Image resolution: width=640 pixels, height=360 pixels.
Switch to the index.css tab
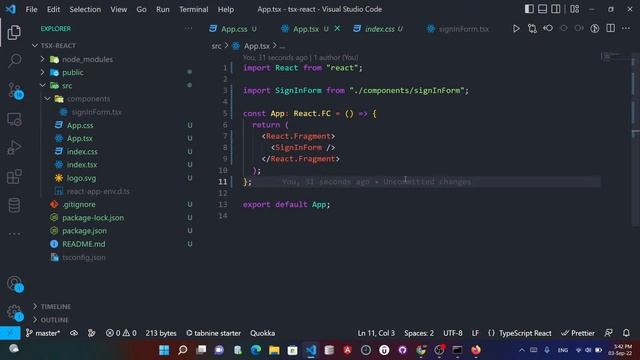pyautogui.click(x=379, y=29)
